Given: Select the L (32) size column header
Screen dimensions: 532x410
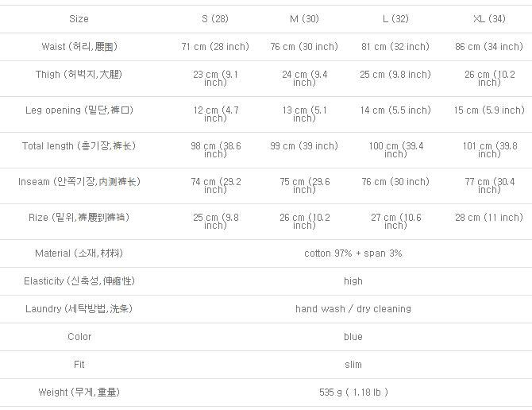Looking at the screenshot, I should 395,19.
